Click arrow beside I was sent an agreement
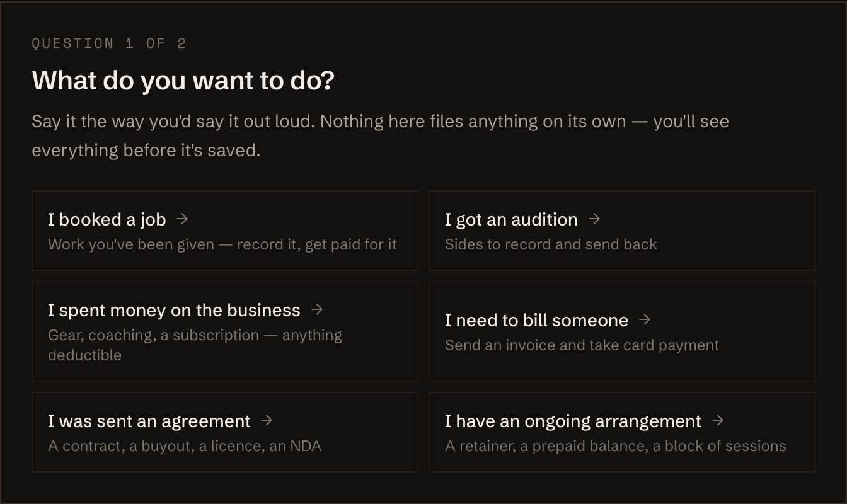 coord(267,420)
